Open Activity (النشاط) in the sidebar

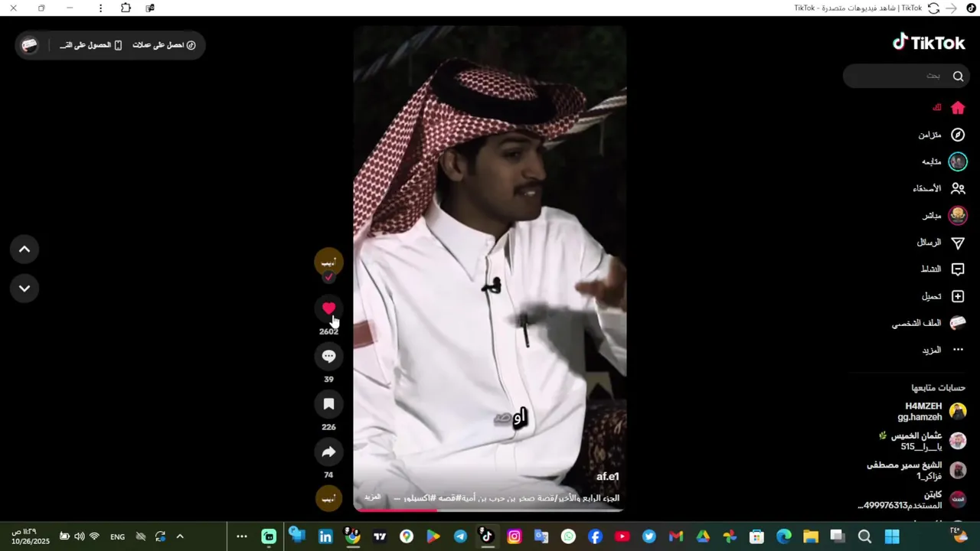[x=942, y=269]
